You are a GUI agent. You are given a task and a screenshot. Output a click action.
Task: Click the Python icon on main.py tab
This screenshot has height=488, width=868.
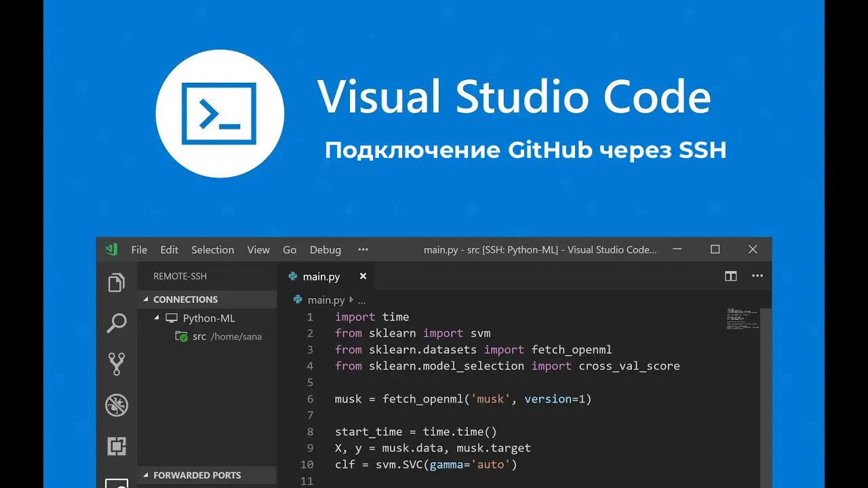[x=293, y=276]
